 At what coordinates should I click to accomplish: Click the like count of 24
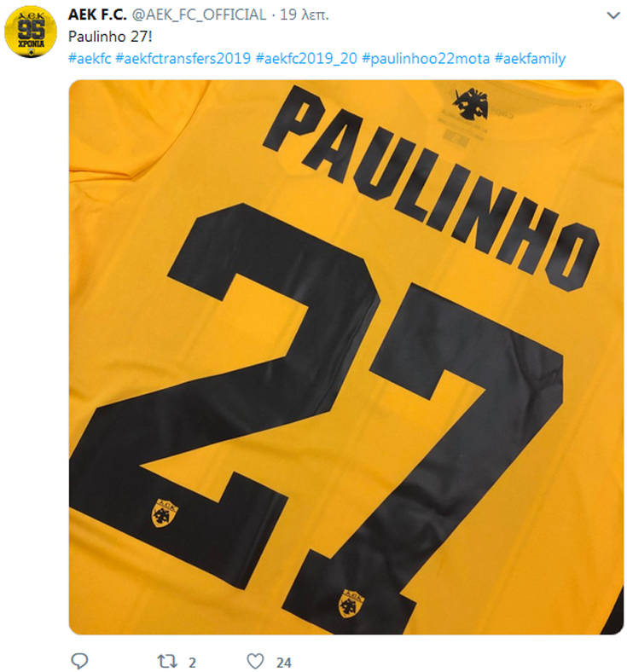tap(284, 663)
